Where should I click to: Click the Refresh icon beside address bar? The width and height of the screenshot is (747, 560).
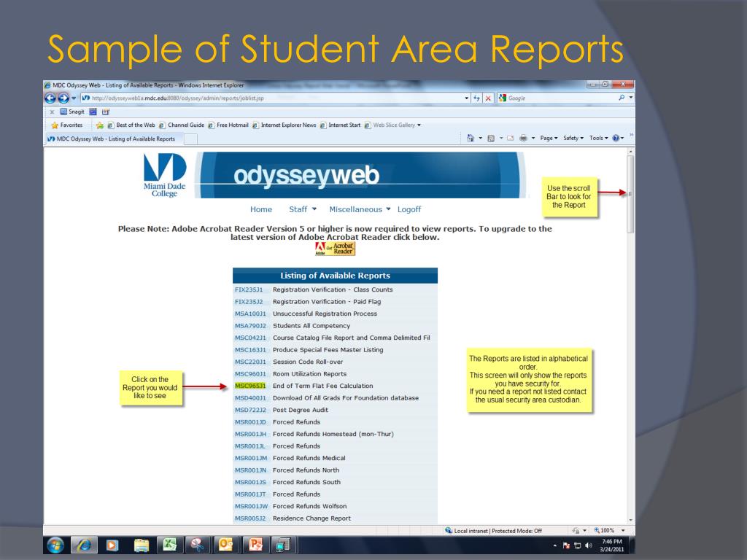tap(476, 98)
